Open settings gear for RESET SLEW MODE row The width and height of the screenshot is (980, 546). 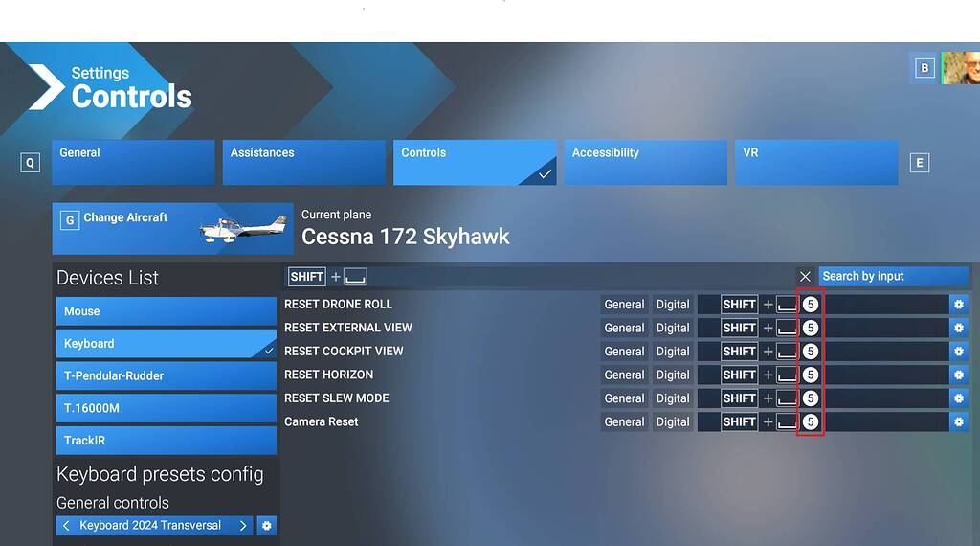pyautogui.click(x=958, y=398)
